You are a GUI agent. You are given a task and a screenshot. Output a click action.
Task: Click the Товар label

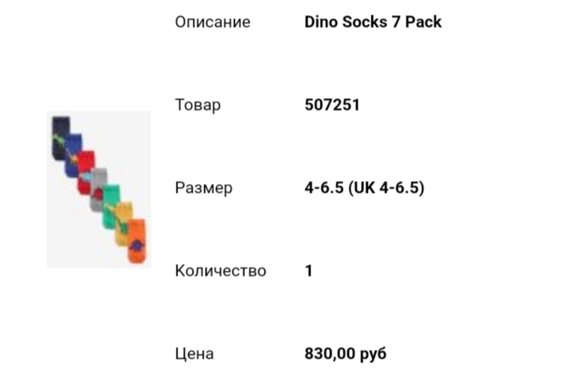197,104
